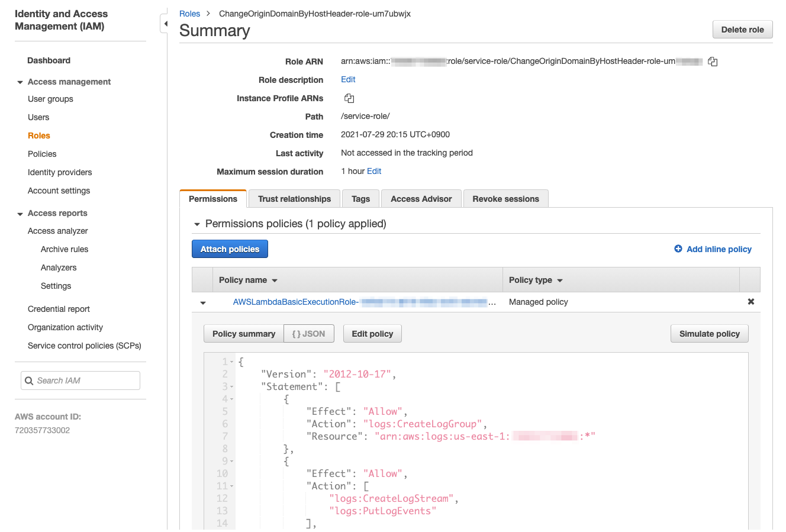This screenshot has width=786, height=532.
Task: Sort by Policy type column arrow
Action: click(x=560, y=280)
